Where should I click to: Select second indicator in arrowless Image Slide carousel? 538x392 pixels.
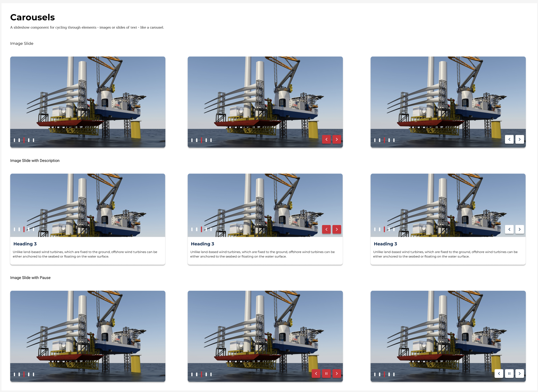click(x=19, y=140)
